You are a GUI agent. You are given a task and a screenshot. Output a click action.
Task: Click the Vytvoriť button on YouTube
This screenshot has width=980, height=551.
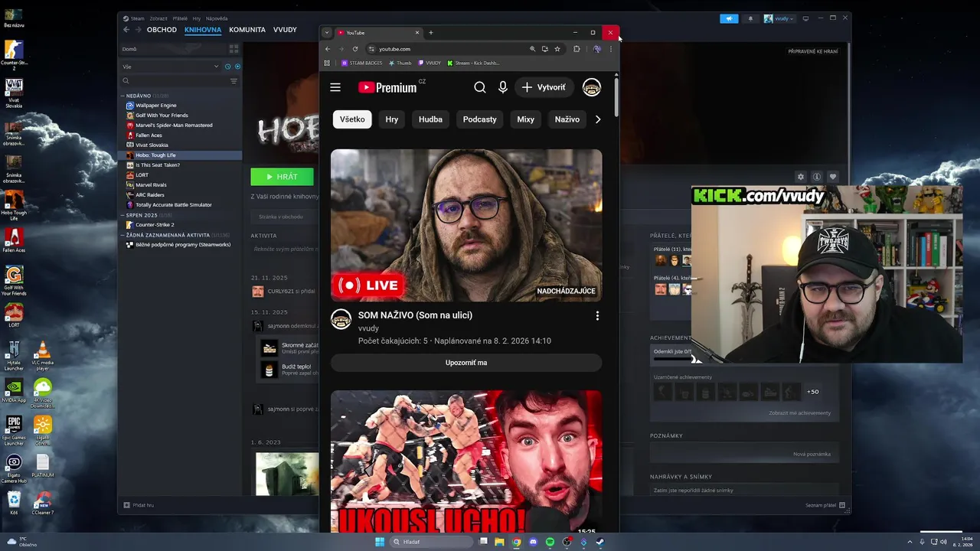pyautogui.click(x=544, y=87)
